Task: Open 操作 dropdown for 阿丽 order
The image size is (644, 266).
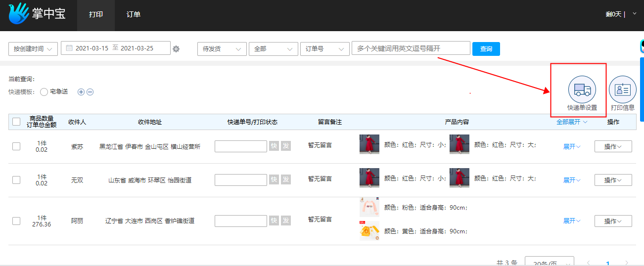Action: (613, 221)
